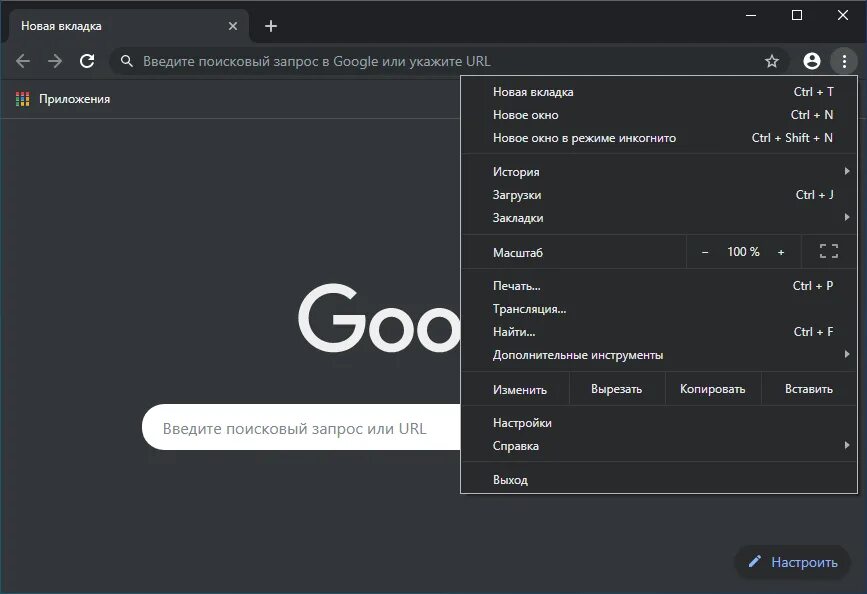Open Настройки from the menu
Viewport: 867px width, 594px height.
point(659,423)
